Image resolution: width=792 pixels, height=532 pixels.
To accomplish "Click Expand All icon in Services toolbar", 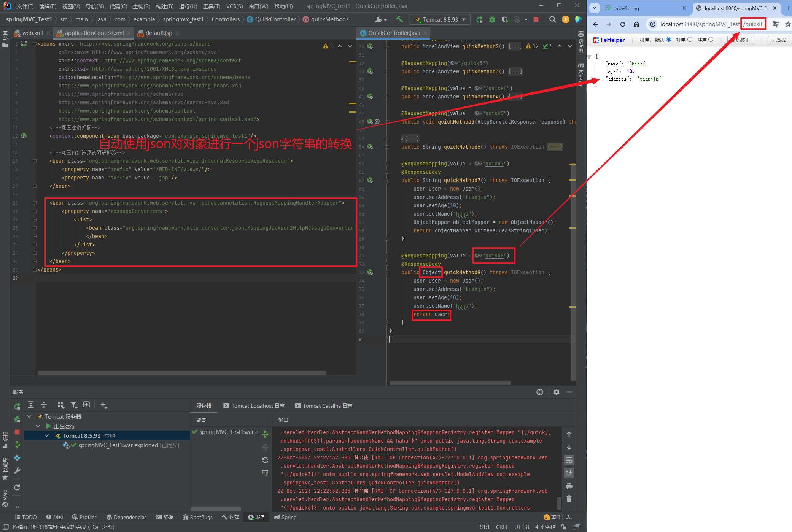I will pyautogui.click(x=31, y=405).
